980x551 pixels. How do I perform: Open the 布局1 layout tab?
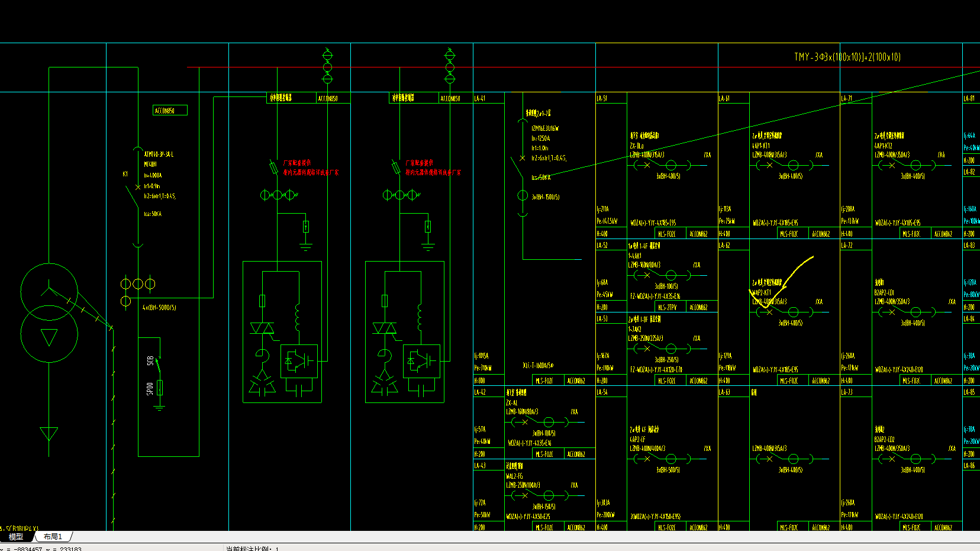[53, 537]
